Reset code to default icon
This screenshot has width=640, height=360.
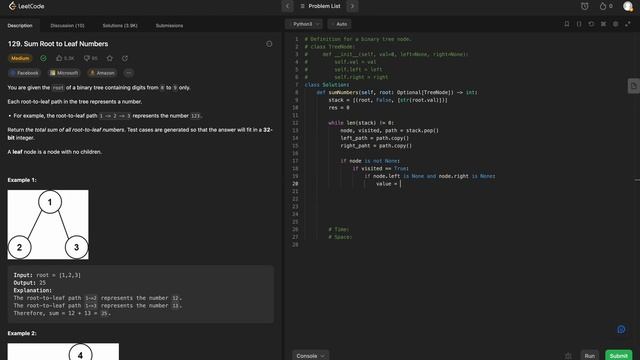(591, 24)
